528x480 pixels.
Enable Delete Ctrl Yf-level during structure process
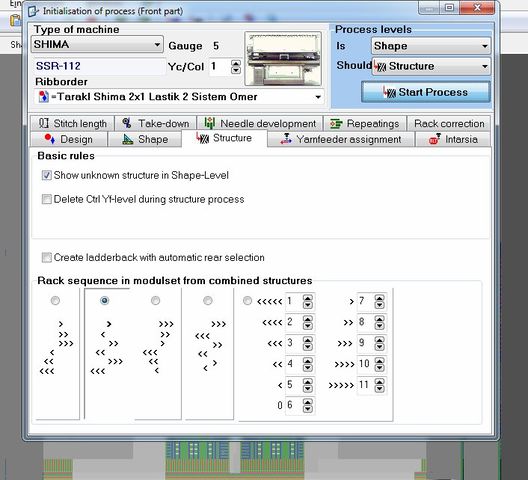tap(46, 199)
